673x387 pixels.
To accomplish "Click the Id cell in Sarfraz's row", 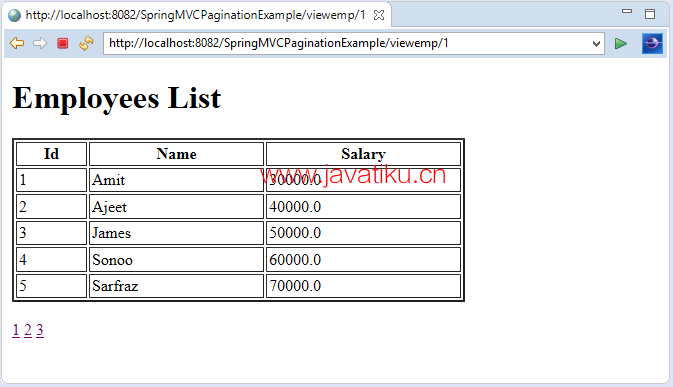I will [52, 286].
